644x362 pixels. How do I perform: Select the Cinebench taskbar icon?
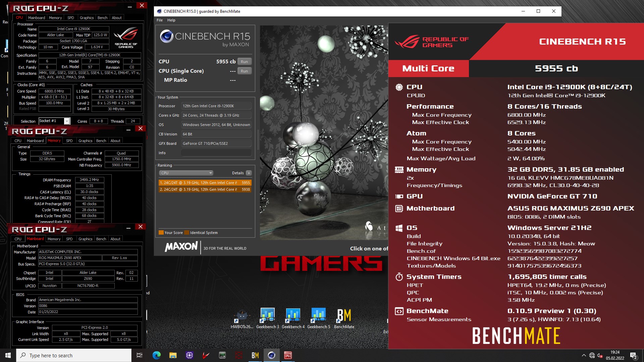click(x=272, y=355)
